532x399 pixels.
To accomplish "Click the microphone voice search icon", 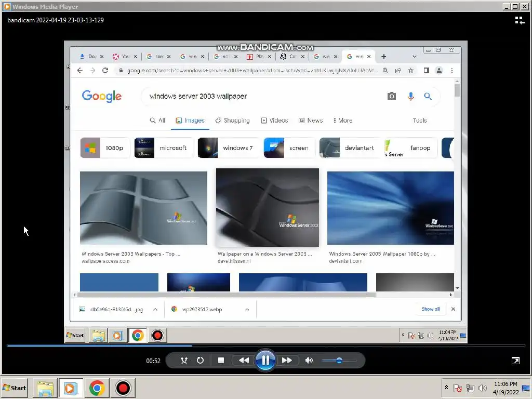I will [410, 96].
